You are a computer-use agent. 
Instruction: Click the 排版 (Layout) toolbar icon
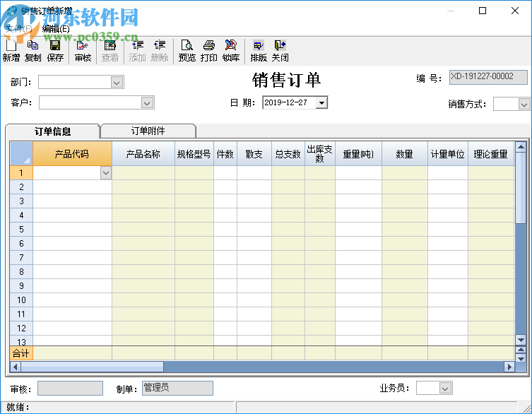[x=259, y=50]
